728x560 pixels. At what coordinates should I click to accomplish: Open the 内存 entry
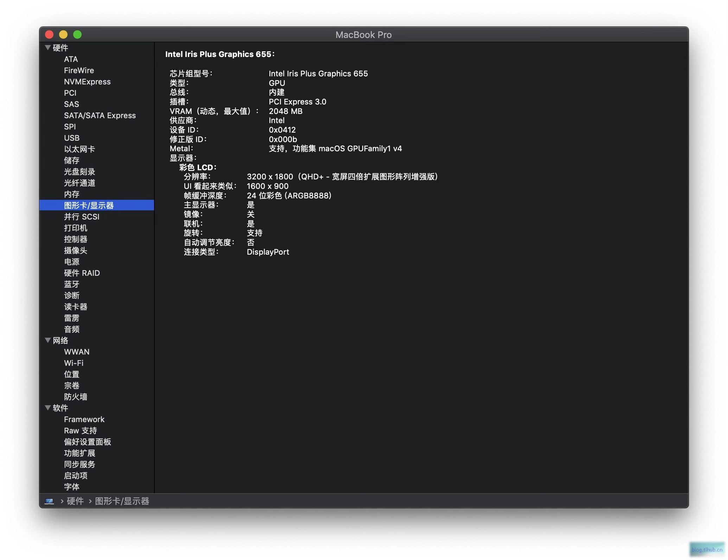click(x=72, y=194)
